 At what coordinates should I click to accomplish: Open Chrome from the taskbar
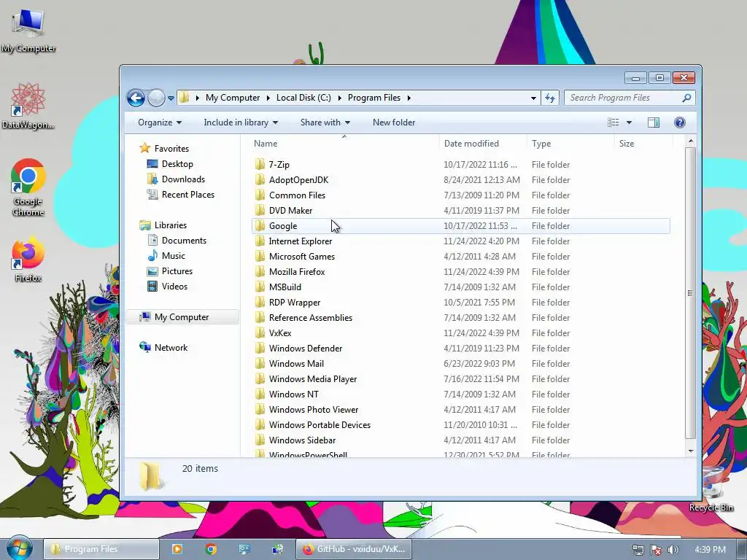coord(211,549)
